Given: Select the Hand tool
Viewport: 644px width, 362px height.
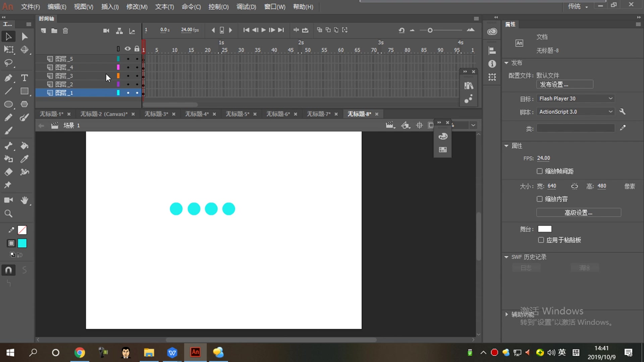Looking at the screenshot, I should [24, 200].
